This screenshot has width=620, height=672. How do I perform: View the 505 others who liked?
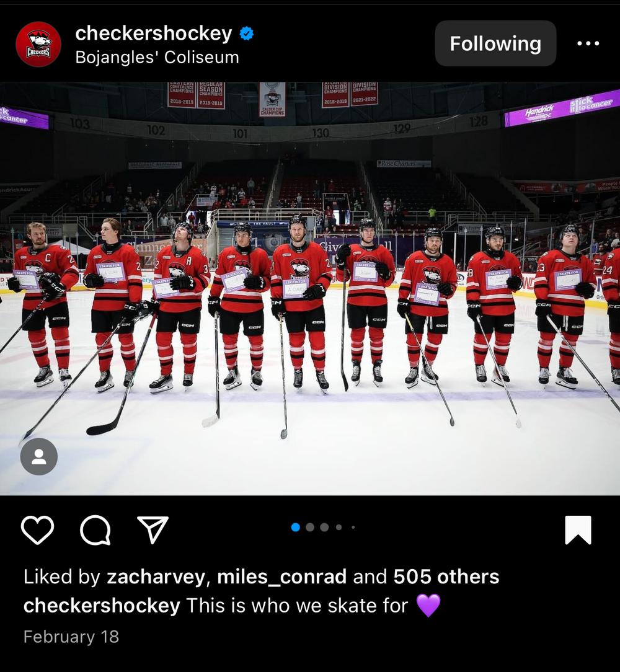tap(446, 577)
